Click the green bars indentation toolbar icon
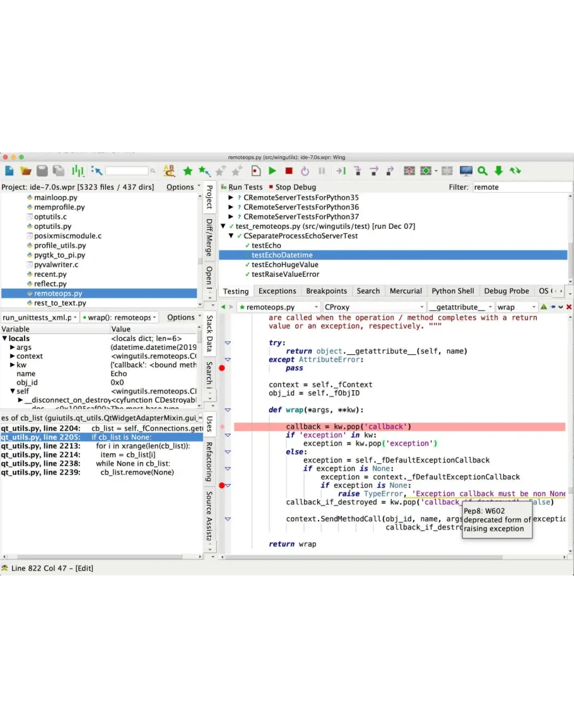The width and height of the screenshot is (574, 728). click(x=78, y=171)
